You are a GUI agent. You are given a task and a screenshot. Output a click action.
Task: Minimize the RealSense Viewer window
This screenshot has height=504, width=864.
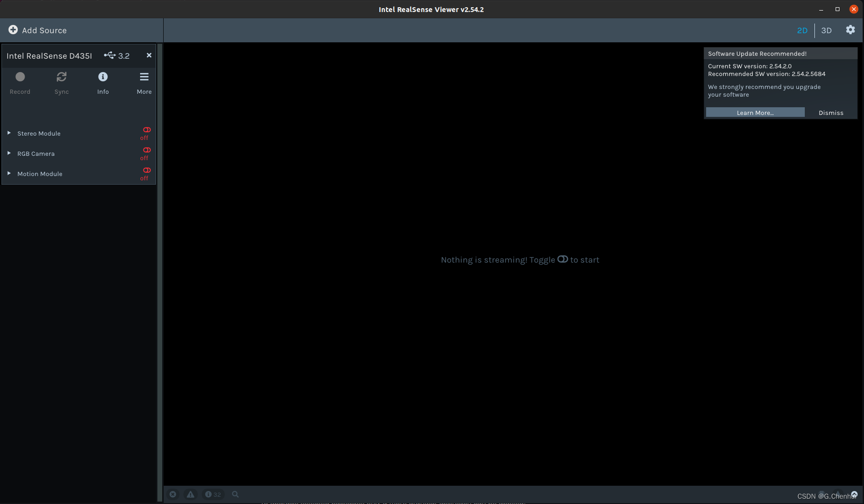821,10
